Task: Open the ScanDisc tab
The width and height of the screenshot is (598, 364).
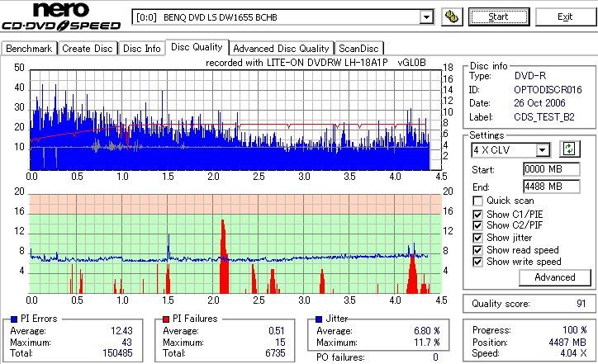Action: coord(358,49)
